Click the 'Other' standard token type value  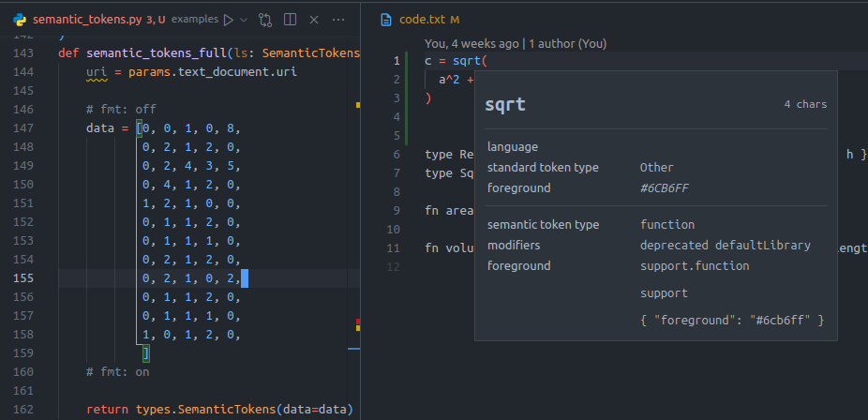click(656, 167)
